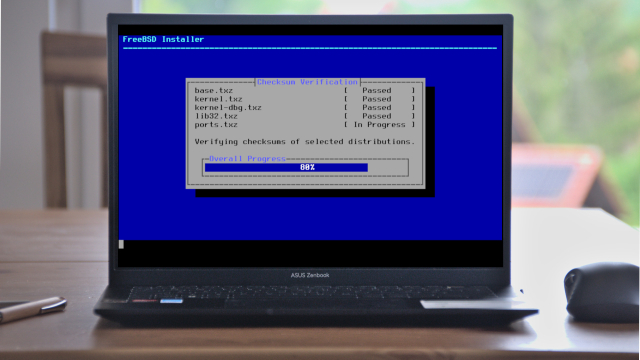
Task: Click the dashed line under the installer header
Action: (310, 48)
